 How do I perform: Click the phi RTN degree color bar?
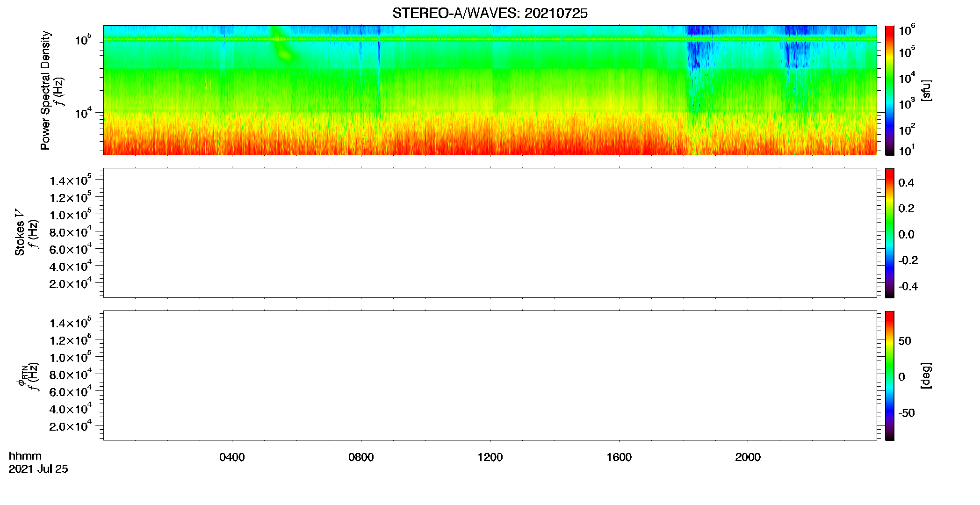tap(890, 375)
